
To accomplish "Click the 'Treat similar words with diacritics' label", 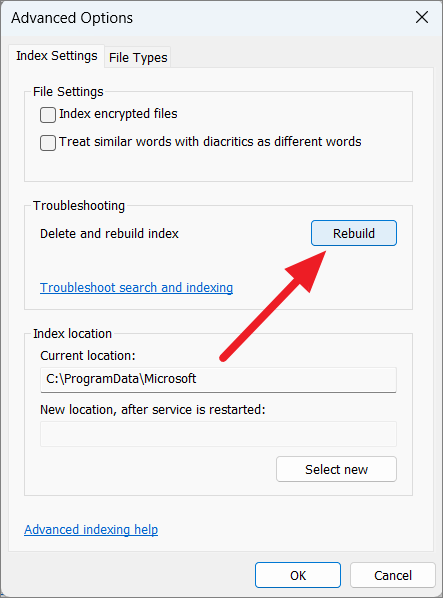I will point(210,141).
